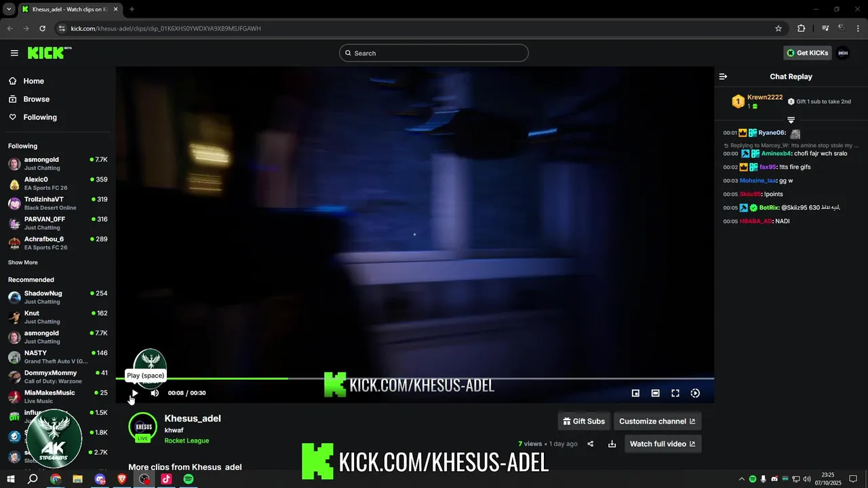Go to the KICK logo homepage

pos(49,53)
